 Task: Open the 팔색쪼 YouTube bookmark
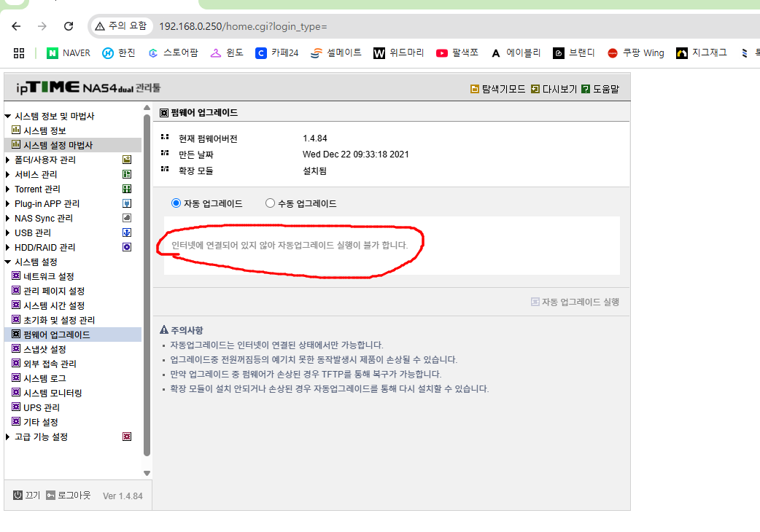[x=457, y=52]
